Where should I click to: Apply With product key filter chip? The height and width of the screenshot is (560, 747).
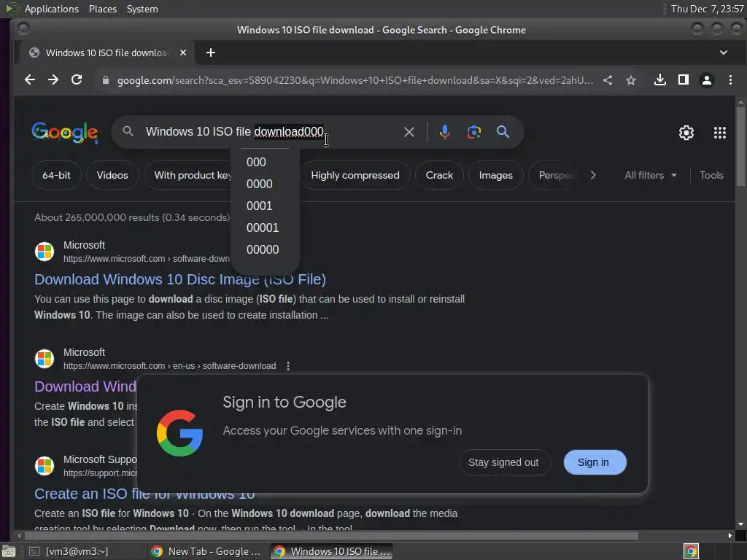[187, 175]
